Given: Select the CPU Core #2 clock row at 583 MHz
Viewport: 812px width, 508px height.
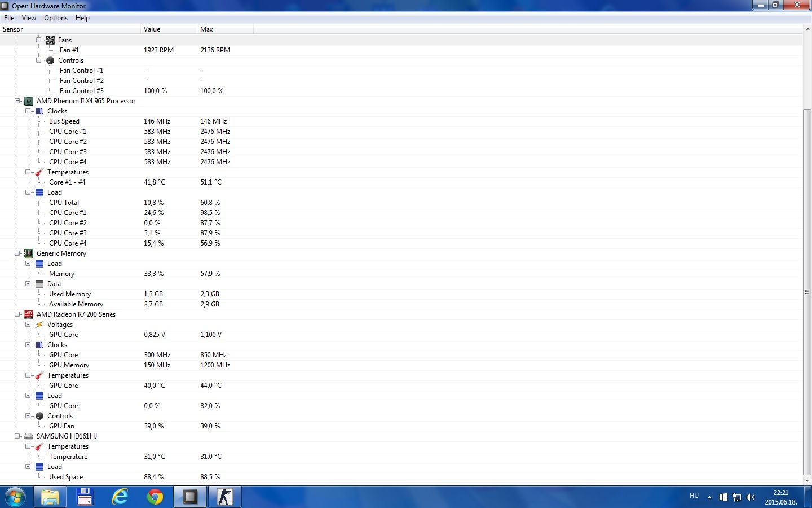Looking at the screenshot, I should tap(401, 142).
